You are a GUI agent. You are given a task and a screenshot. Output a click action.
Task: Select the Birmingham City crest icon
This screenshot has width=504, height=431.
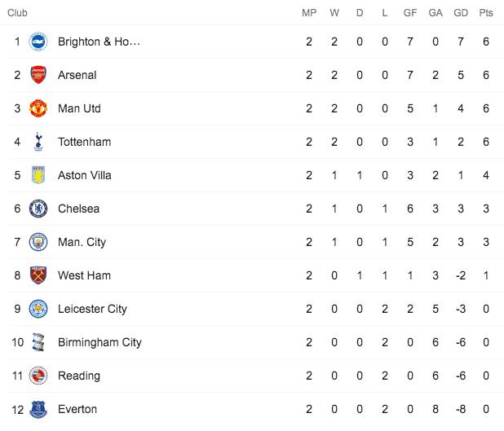[38, 342]
